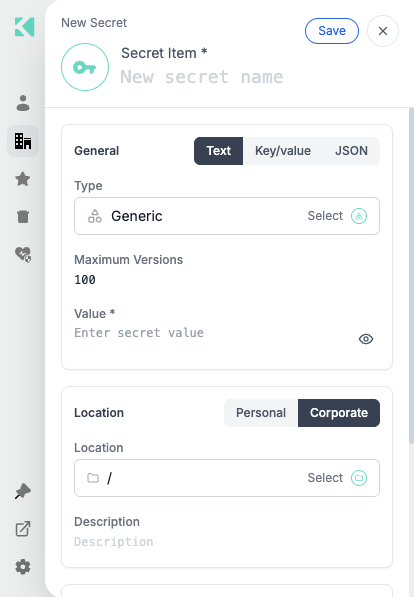Switch to Key/value format tab
Viewport: 414px width, 597px height.
click(283, 151)
